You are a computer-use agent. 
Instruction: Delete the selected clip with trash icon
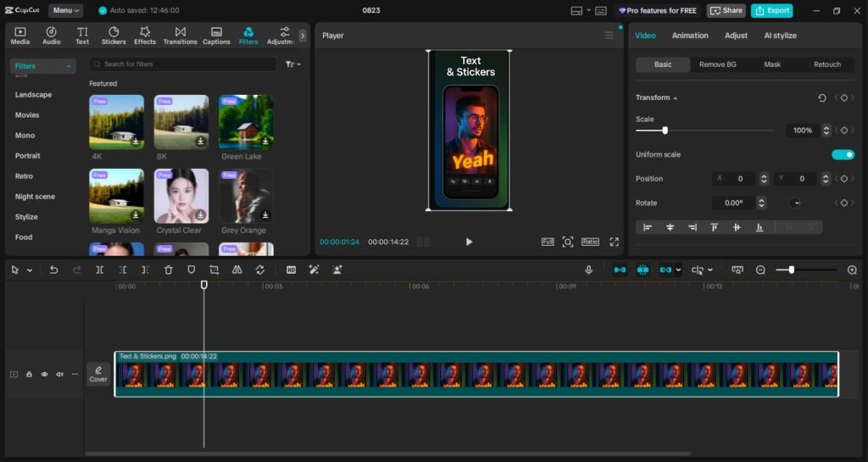tap(169, 270)
